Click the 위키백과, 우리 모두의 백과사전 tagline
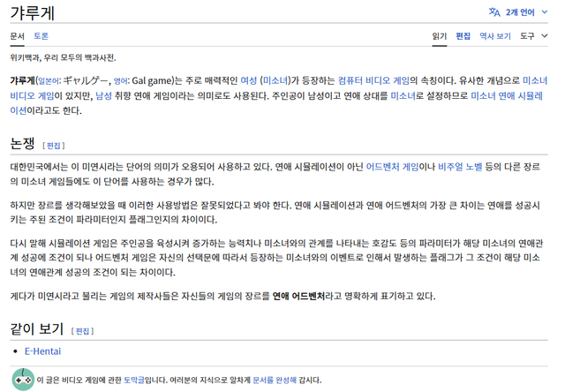Viewport: 565px width, 392px height. coord(63,57)
